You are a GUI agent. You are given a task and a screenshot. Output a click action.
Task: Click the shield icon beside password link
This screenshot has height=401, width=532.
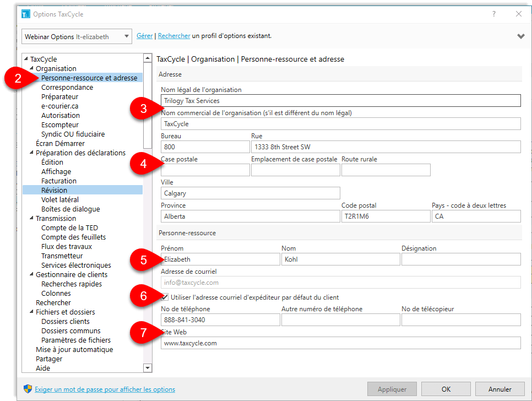(28, 389)
